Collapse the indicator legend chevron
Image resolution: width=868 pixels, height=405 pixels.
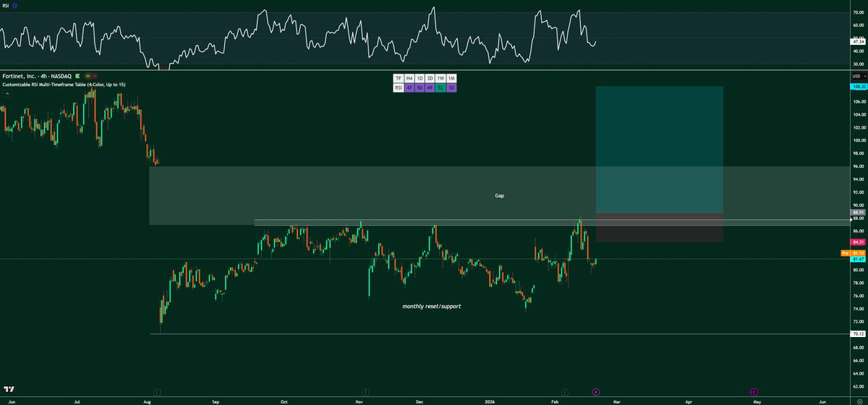pos(7,93)
